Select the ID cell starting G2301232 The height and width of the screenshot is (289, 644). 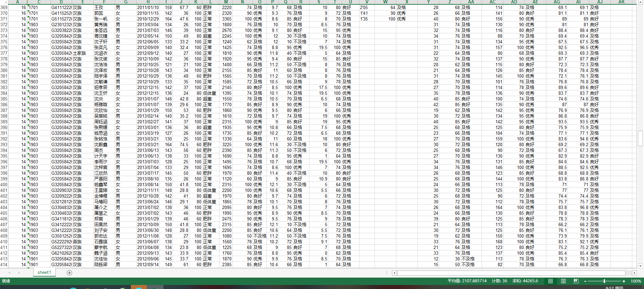pyautogui.click(x=61, y=25)
